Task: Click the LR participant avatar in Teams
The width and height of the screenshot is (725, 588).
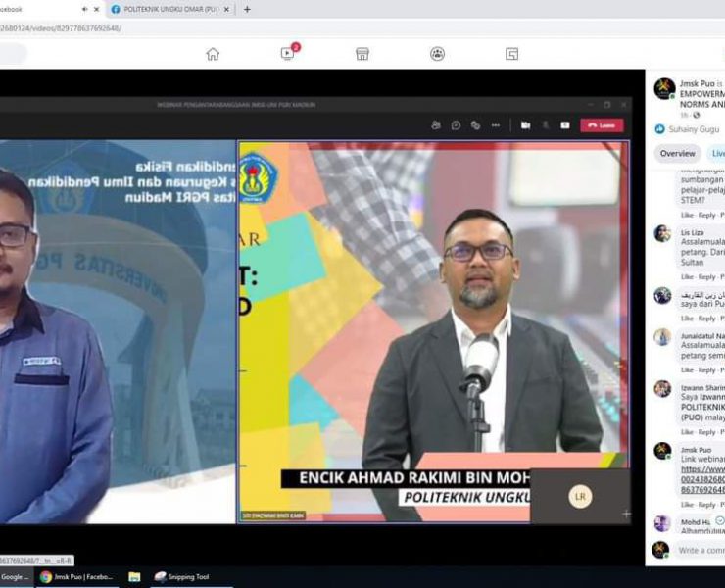Action: [580, 497]
